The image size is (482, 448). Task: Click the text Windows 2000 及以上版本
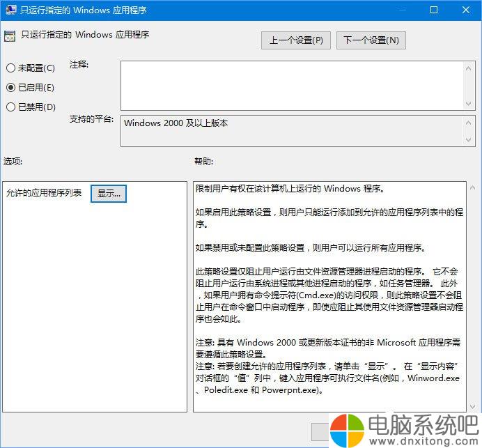point(176,123)
